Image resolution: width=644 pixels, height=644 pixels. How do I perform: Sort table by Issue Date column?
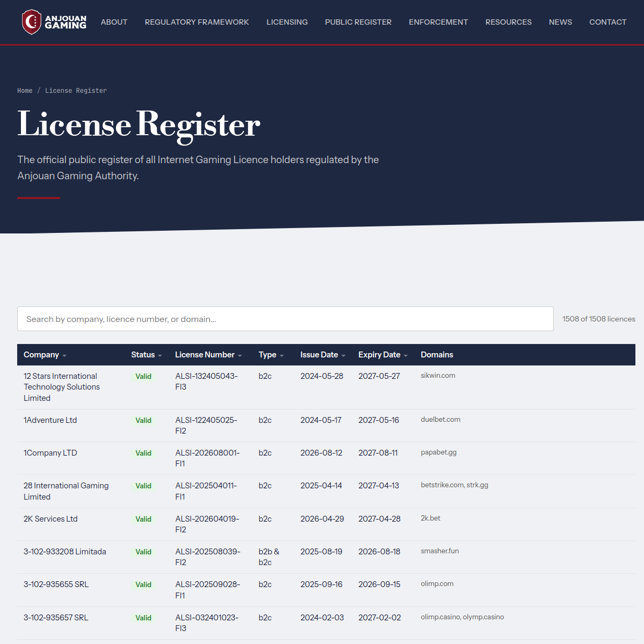pyautogui.click(x=323, y=355)
